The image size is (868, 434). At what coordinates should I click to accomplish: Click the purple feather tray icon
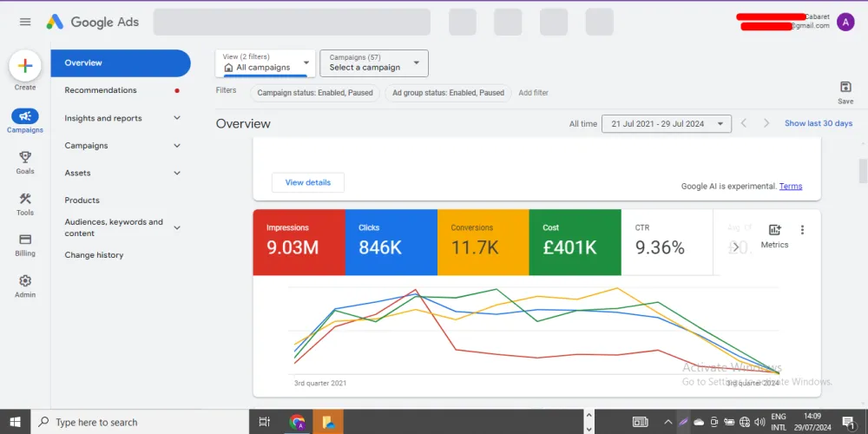point(684,422)
